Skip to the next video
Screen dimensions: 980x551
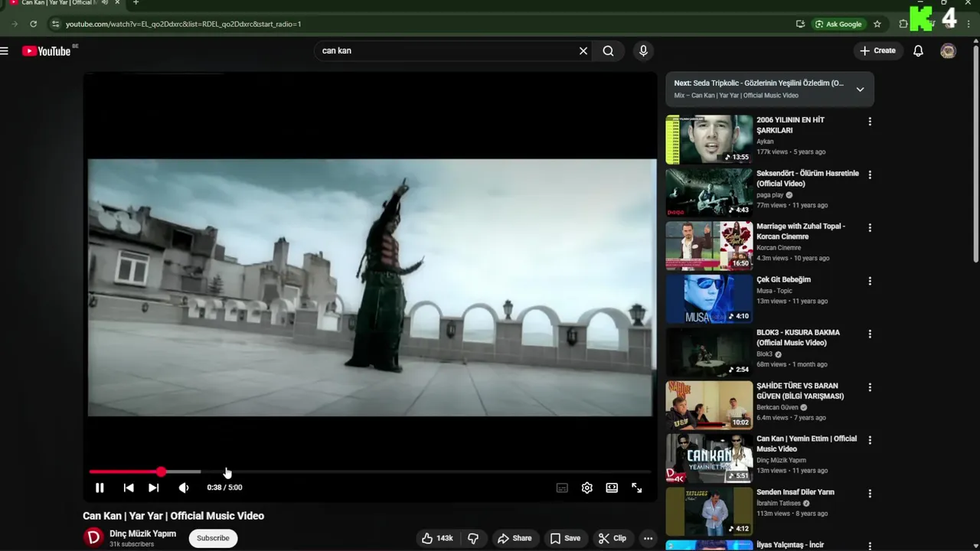[154, 487]
